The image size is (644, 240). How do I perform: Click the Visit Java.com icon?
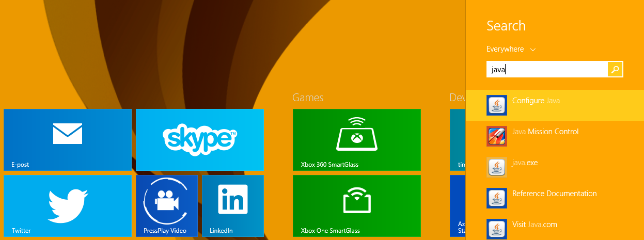(x=497, y=229)
